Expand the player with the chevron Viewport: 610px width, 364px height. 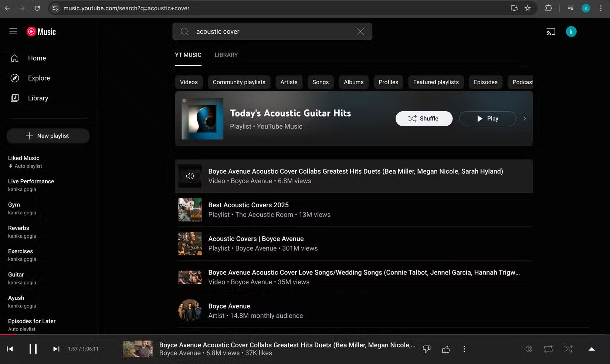(592, 349)
